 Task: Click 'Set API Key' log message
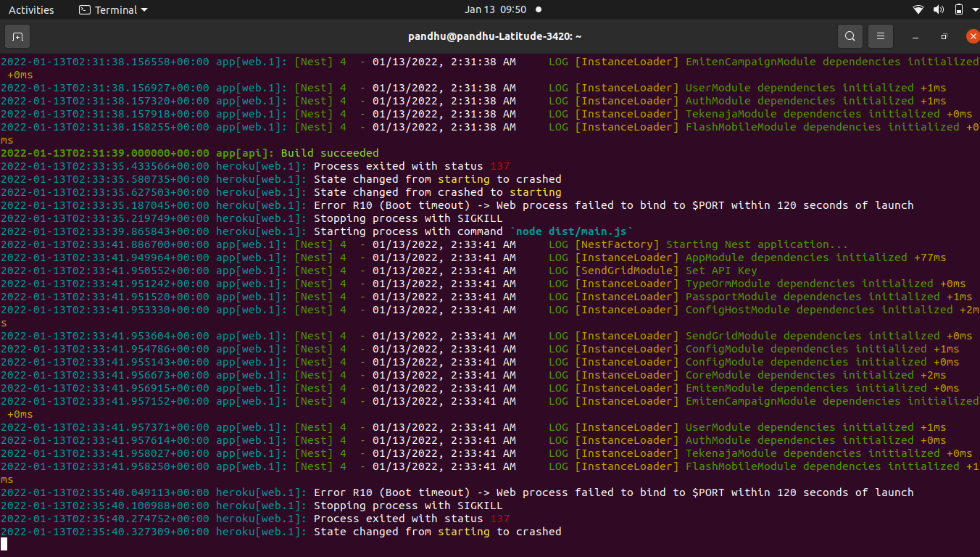(721, 271)
